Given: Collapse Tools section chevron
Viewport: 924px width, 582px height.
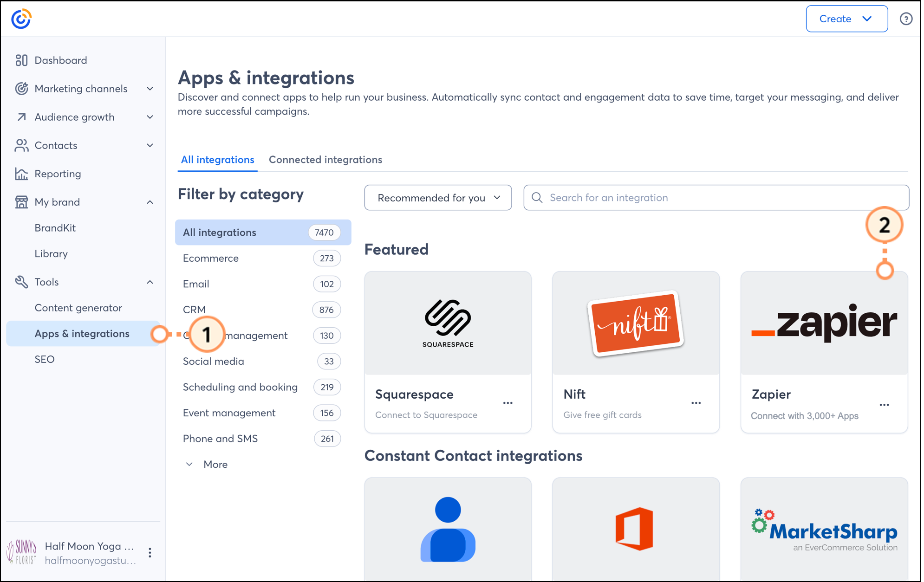Looking at the screenshot, I should (150, 282).
